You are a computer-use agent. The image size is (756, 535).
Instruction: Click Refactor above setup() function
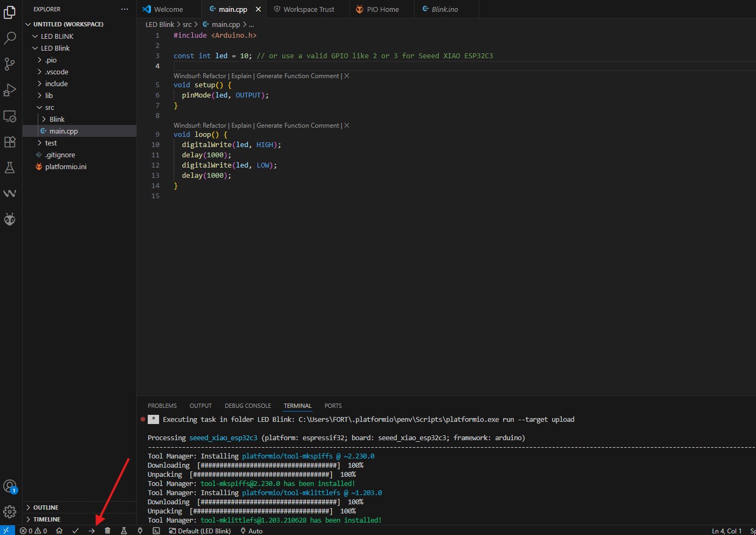coord(215,76)
